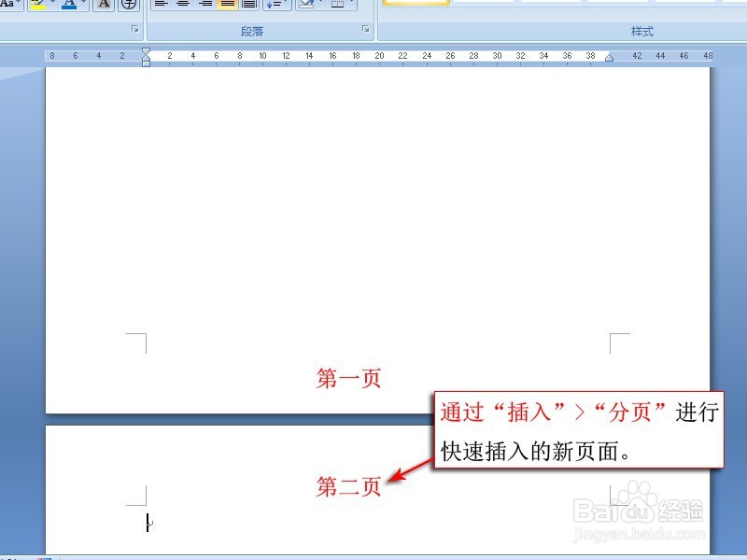Screen dimensions: 747x560
Task: Apply the text highlight color
Action: (35, 5)
